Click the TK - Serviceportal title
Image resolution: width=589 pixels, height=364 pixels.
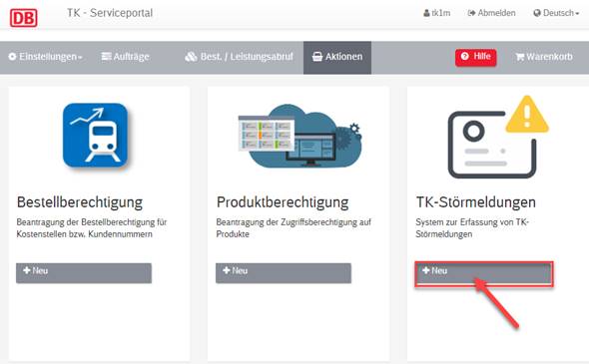pos(110,13)
